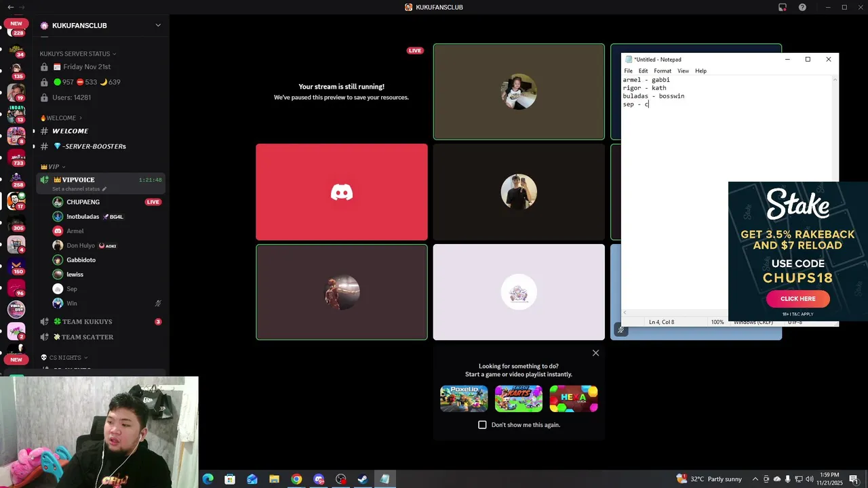Click the pencil icon beside Set a channel status
This screenshot has height=488, width=868.
tap(104, 189)
